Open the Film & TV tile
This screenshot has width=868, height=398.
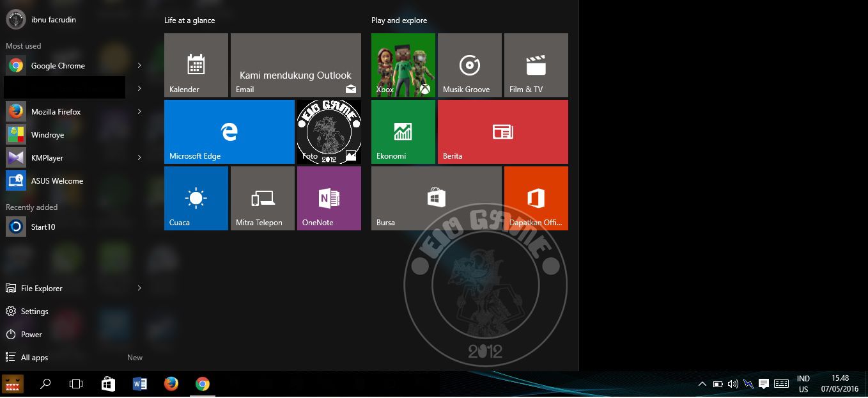tap(536, 65)
